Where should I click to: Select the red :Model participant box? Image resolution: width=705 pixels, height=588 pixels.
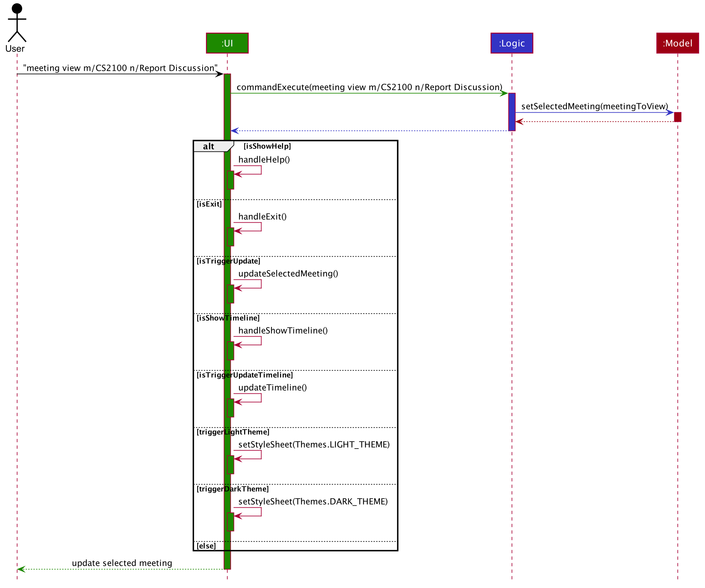[x=678, y=43]
